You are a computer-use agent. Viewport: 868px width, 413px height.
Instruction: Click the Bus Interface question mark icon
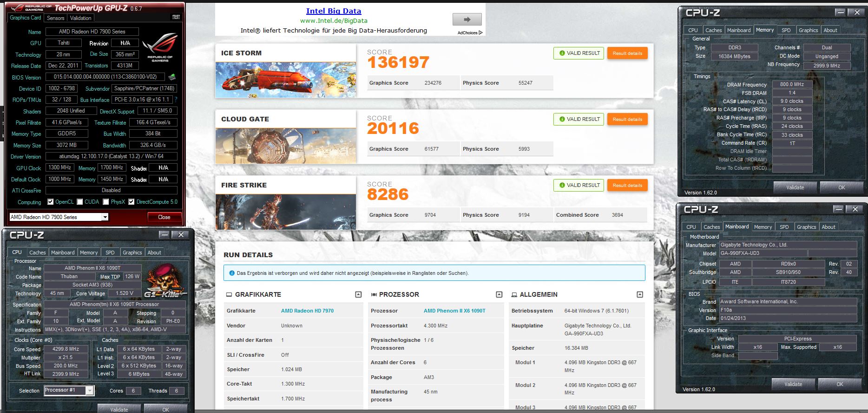tap(176, 100)
